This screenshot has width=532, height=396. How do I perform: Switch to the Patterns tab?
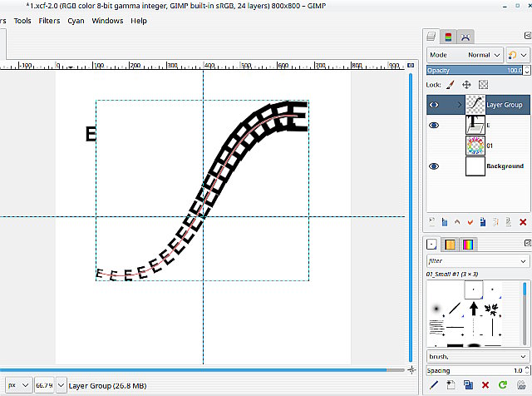coord(449,245)
